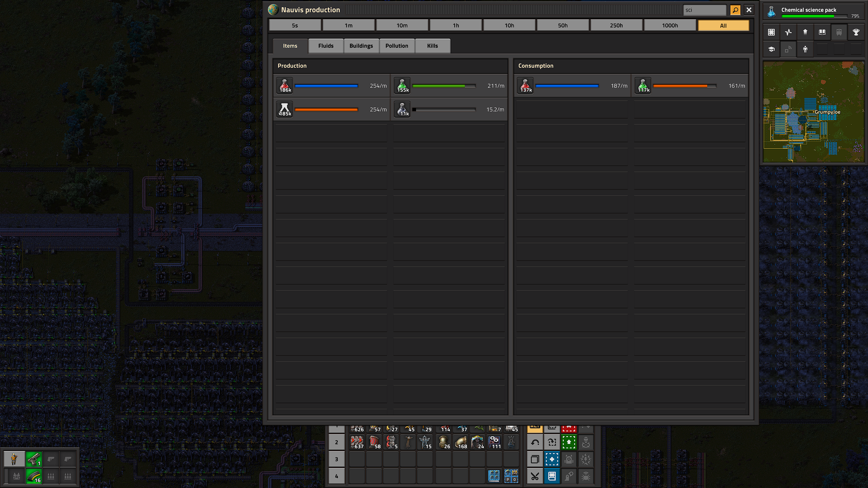Open trains overview icon
868x488 pixels.
pos(839,32)
